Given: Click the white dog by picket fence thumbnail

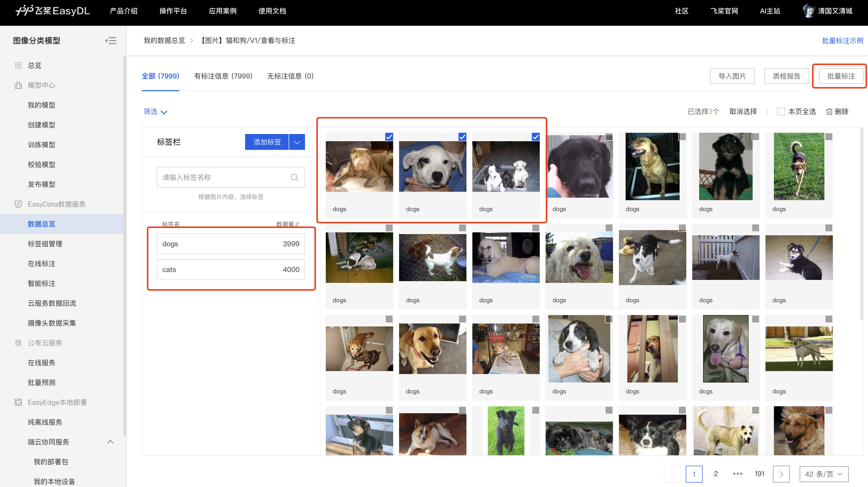Looking at the screenshot, I should pos(726,257).
